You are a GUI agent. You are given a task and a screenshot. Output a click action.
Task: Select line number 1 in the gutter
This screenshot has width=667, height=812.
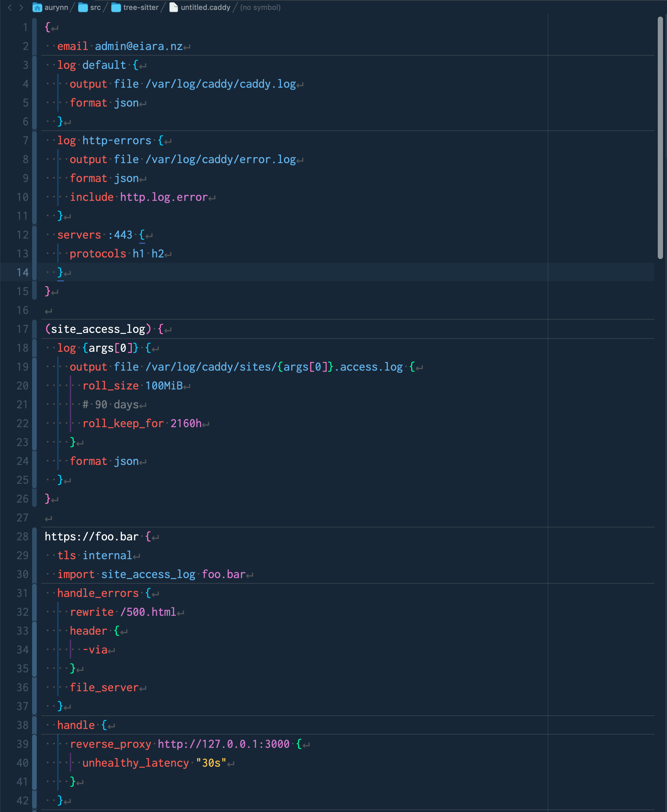[25, 27]
